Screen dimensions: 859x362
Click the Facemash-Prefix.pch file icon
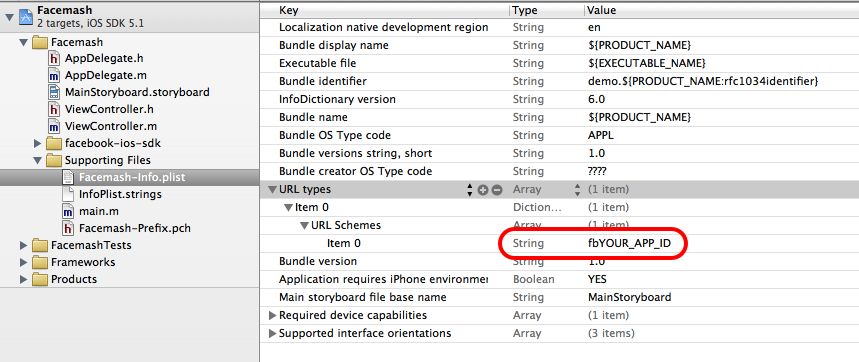[68, 228]
